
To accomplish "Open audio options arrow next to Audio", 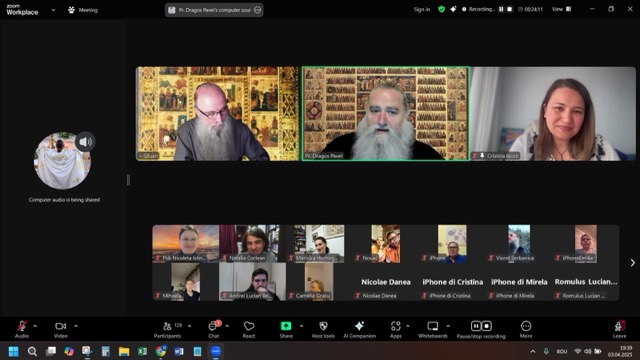I will pyautogui.click(x=35, y=326).
